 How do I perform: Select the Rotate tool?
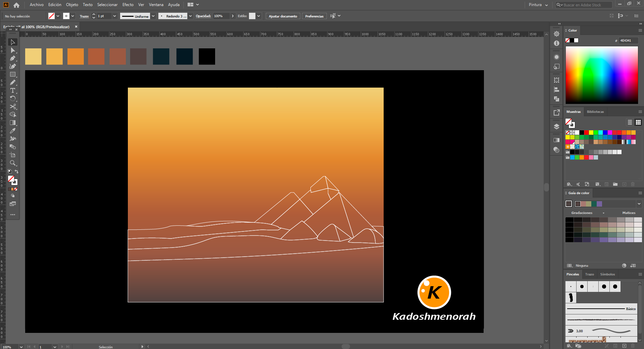[13, 98]
